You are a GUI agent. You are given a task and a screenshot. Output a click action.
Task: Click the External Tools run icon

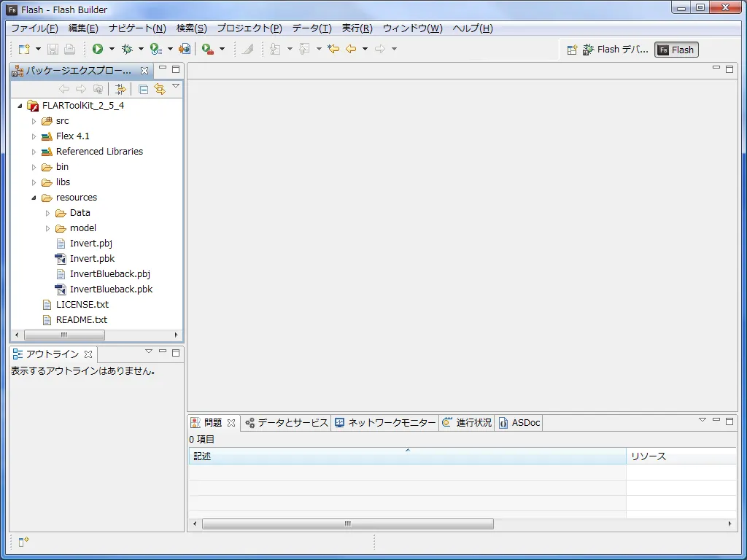click(208, 49)
